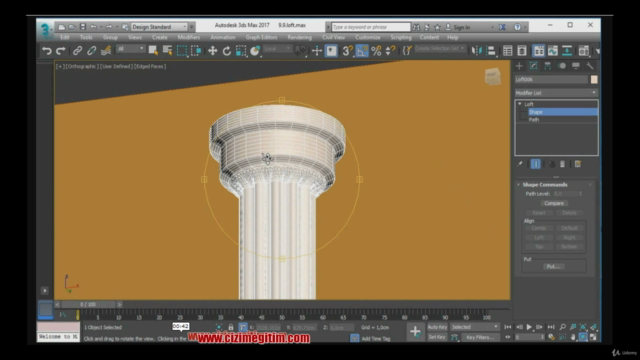Open the Layer Explorer icon
640x360 pixels.
pyautogui.click(x=522, y=51)
